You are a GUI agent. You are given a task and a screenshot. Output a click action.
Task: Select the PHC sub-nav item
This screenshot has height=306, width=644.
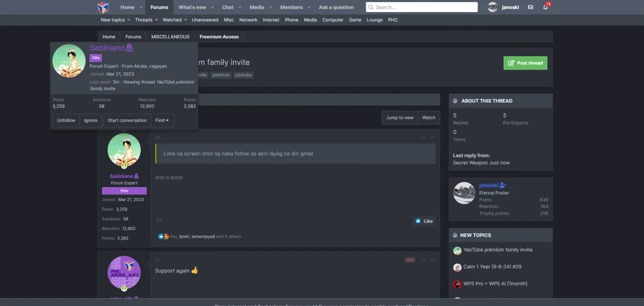point(393,20)
